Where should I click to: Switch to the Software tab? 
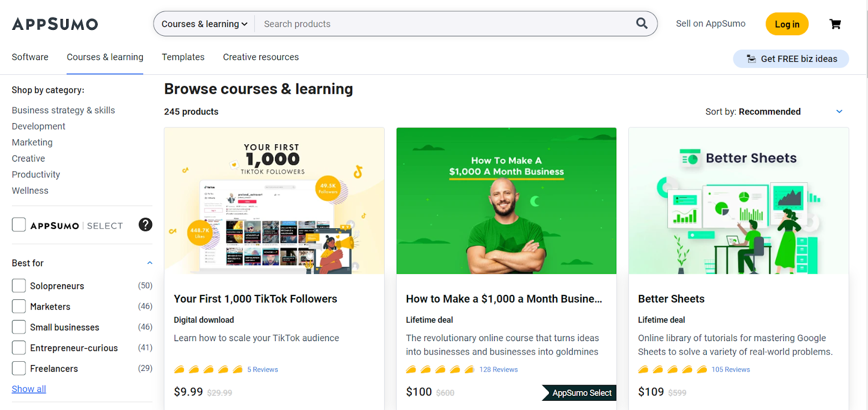click(x=30, y=57)
